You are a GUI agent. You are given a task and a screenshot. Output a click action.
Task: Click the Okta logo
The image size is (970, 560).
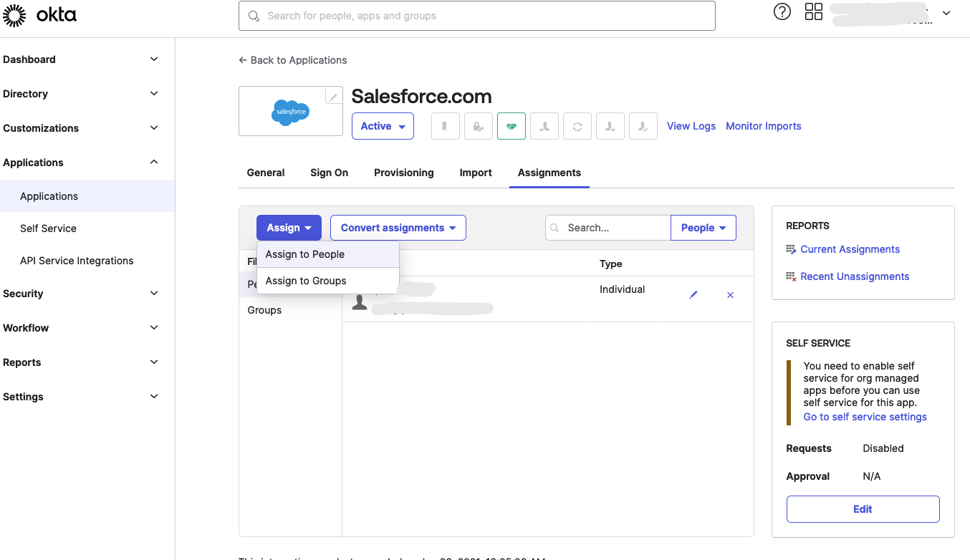pyautogui.click(x=39, y=15)
